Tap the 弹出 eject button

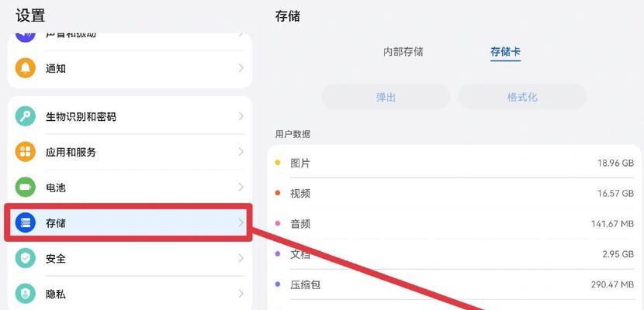pyautogui.click(x=386, y=97)
